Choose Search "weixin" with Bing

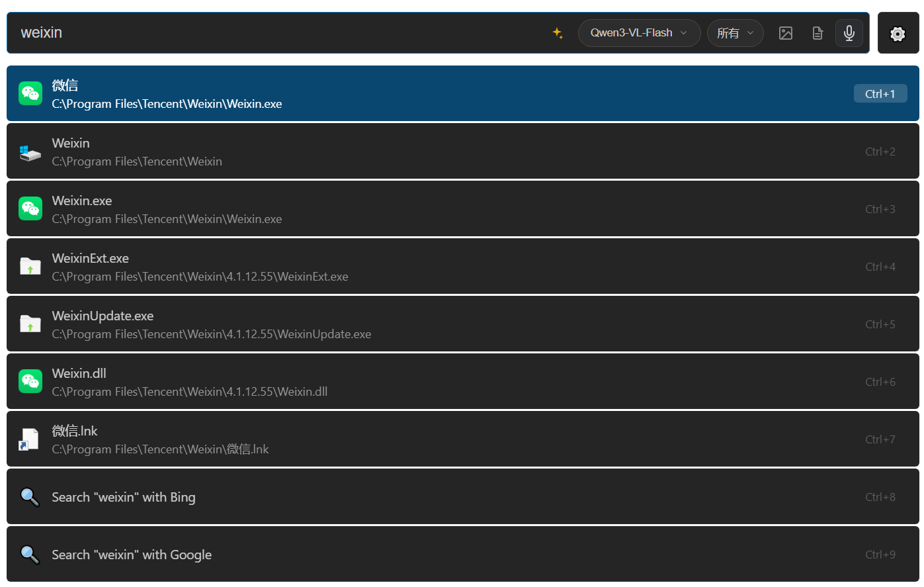pyautogui.click(x=124, y=497)
